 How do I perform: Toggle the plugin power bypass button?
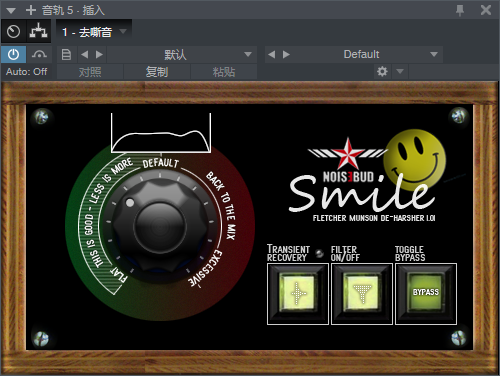coord(13,54)
